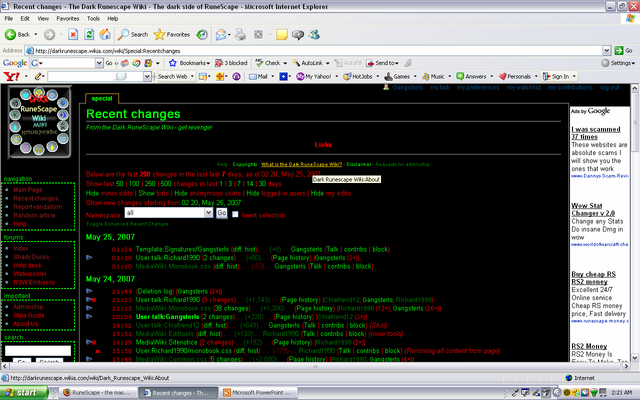The height and width of the screenshot is (400, 640).
Task: Open the Tools menu
Action: pos(93,18)
